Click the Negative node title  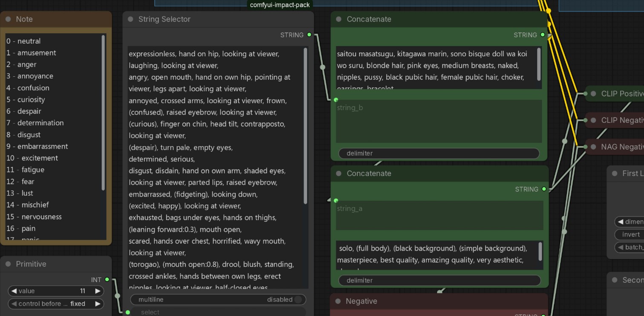[x=361, y=301]
